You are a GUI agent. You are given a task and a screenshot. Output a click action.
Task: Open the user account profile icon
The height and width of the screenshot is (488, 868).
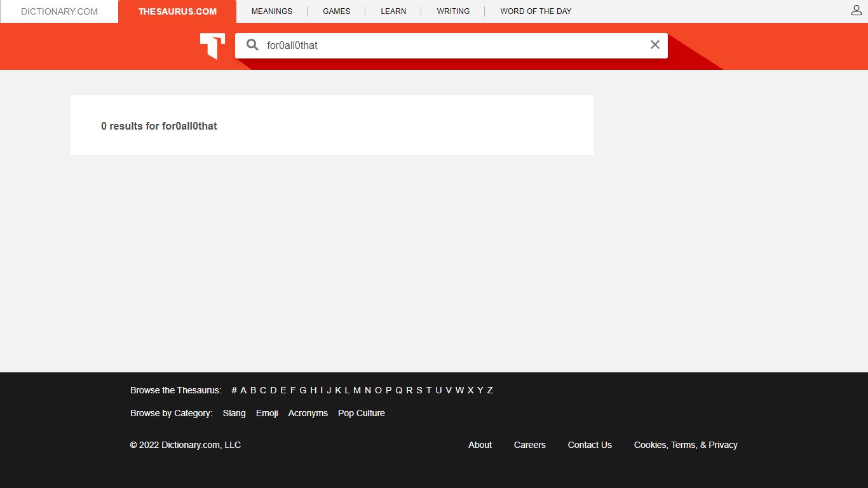click(x=856, y=10)
